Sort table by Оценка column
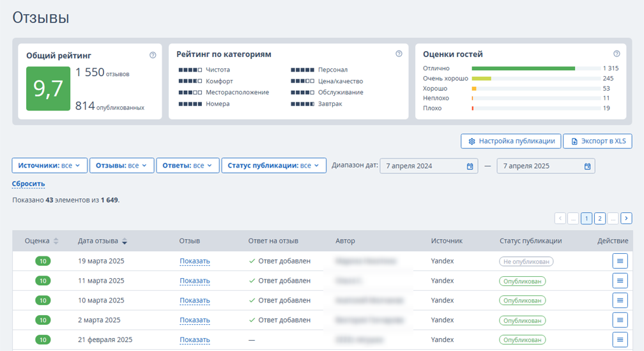644x351 pixels. pyautogui.click(x=42, y=241)
